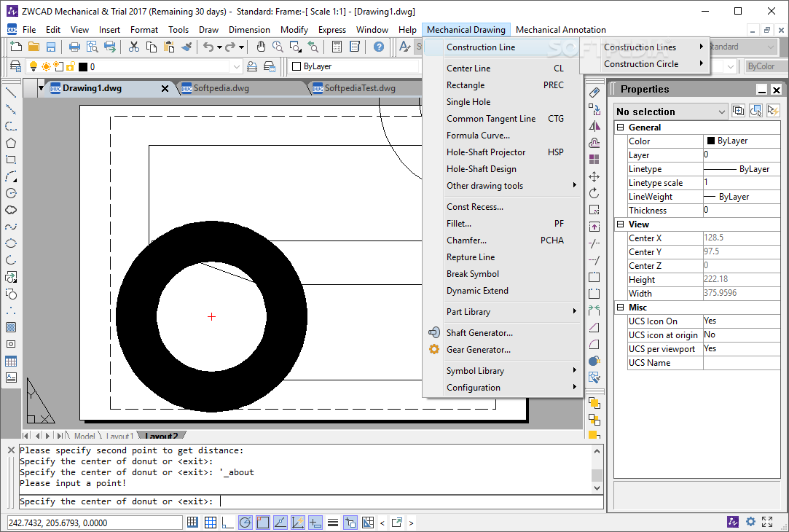Create a new drawing with the New icon
Screen dimensions: 789x532
(x=16, y=47)
